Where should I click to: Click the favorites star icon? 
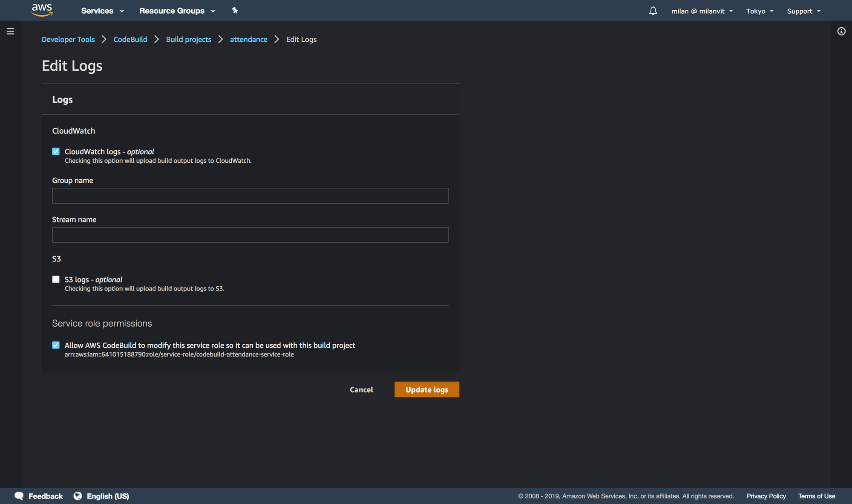(x=234, y=10)
